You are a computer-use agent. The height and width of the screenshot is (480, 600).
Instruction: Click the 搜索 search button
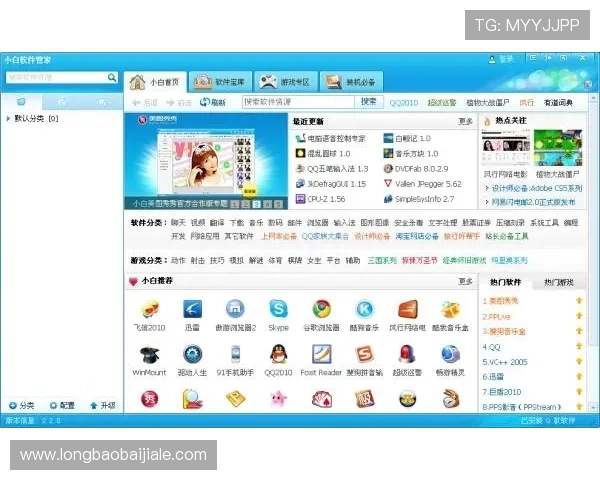tap(368, 102)
